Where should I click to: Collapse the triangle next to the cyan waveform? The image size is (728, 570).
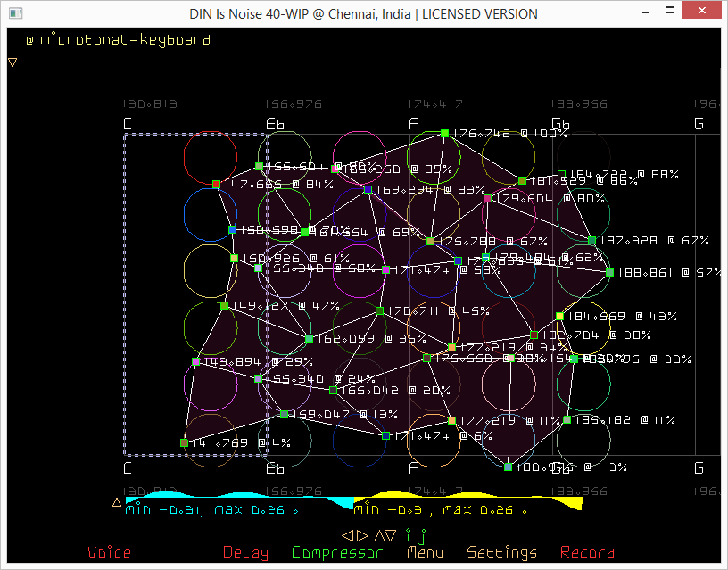tap(116, 502)
